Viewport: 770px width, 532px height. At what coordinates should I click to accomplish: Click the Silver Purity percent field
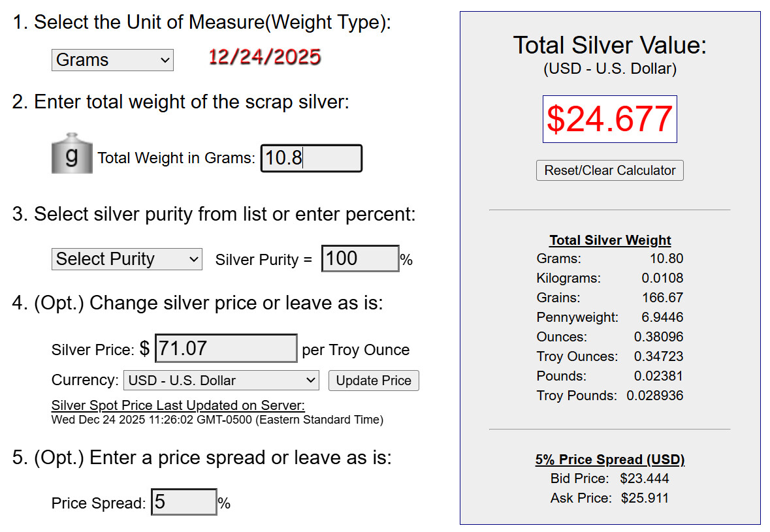coord(360,258)
